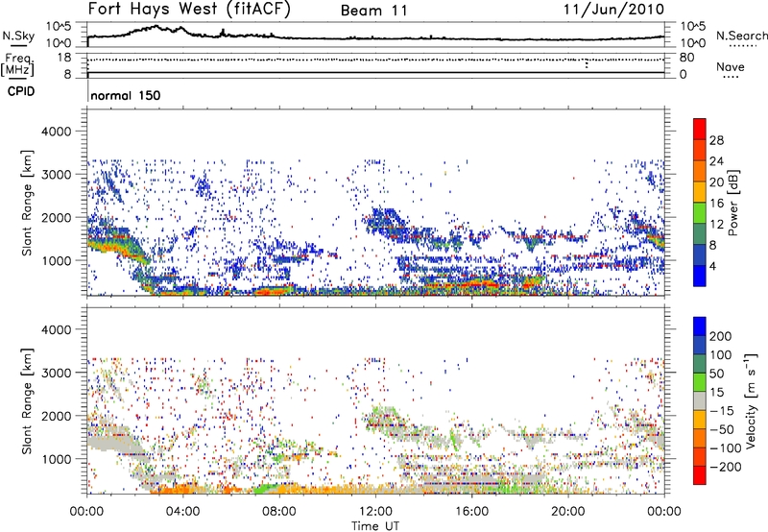Click the 1000 tick in the velocity panel
768x532 pixels.
coord(56,459)
